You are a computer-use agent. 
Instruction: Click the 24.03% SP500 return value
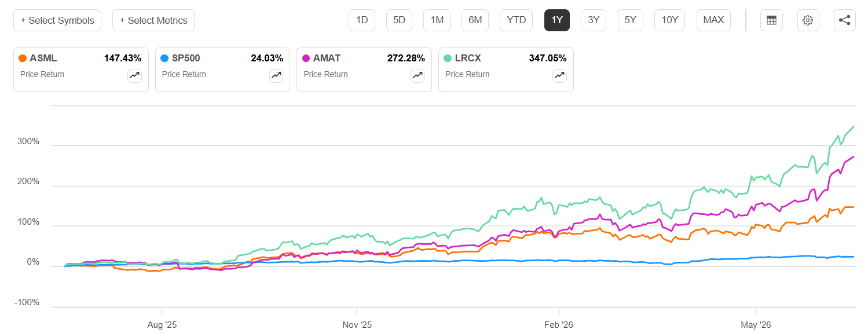point(267,58)
